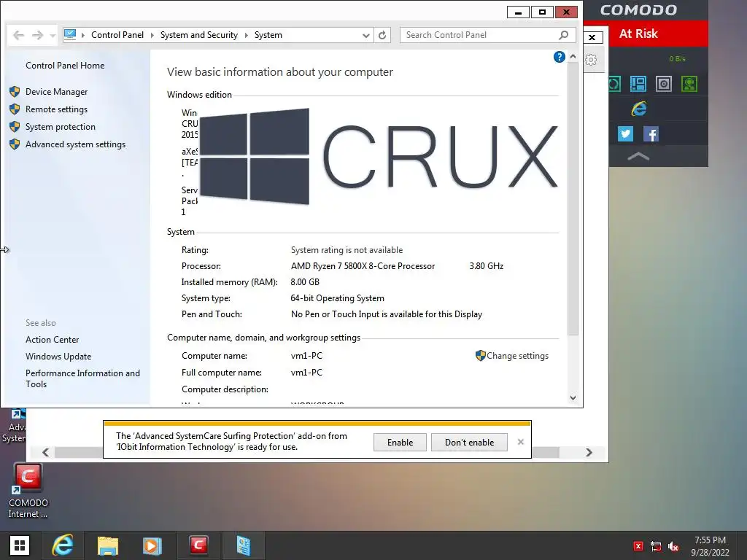Open Internet Explorer in taskbar
The image size is (747, 560).
click(63, 545)
